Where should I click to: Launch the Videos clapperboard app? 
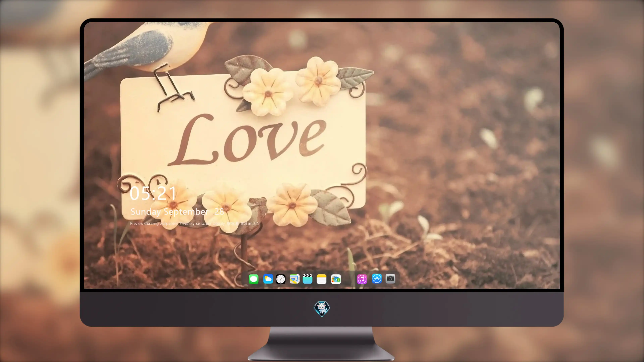(x=308, y=279)
